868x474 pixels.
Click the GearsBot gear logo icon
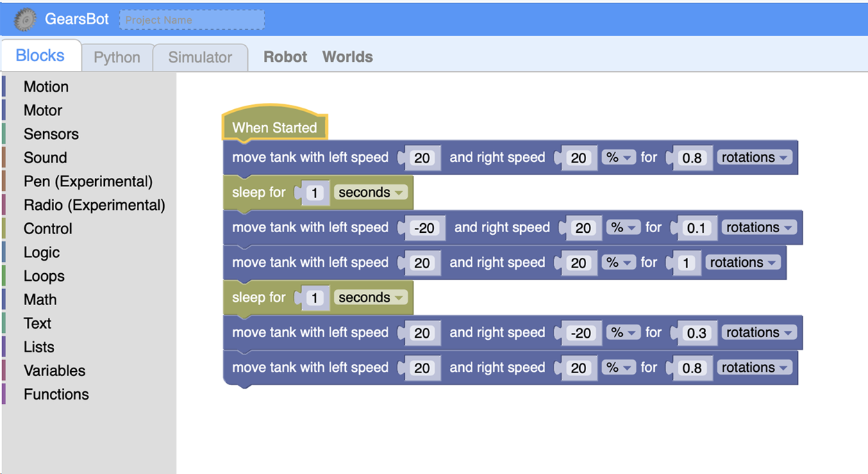tap(26, 19)
